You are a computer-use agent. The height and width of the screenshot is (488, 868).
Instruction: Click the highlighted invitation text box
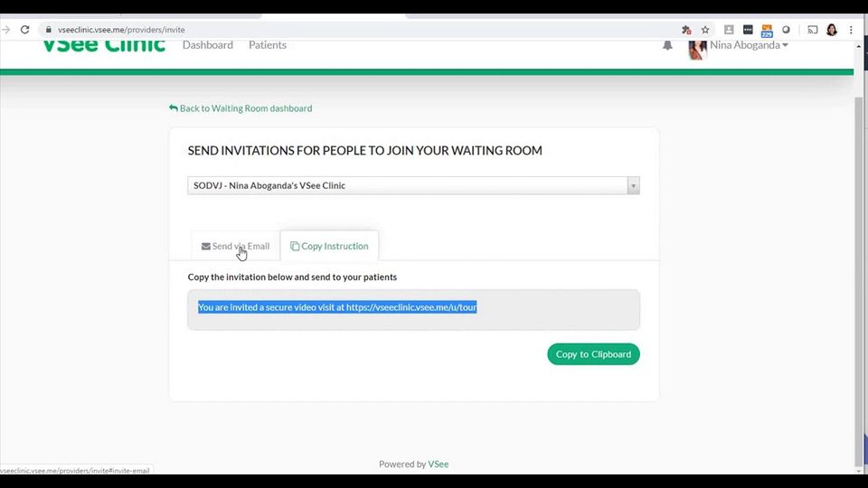tap(413, 310)
